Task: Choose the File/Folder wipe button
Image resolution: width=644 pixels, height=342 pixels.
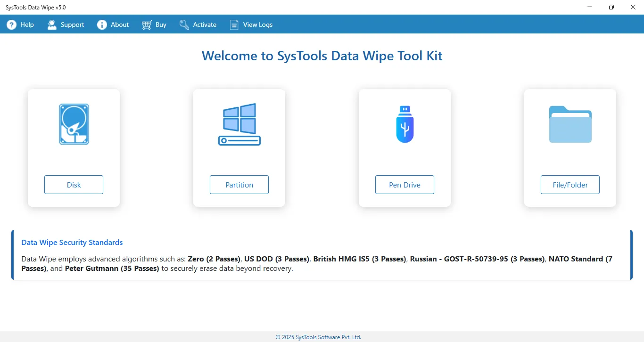Action: pos(570,185)
